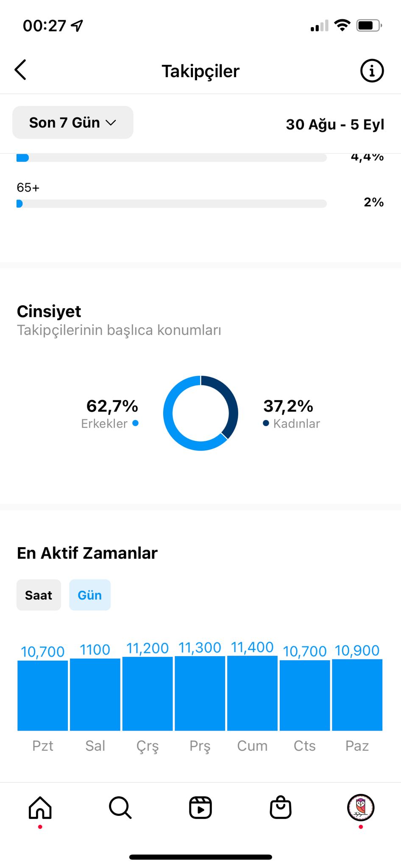Open the Home tab icon
Image resolution: width=401 pixels, height=868 pixels.
(40, 807)
